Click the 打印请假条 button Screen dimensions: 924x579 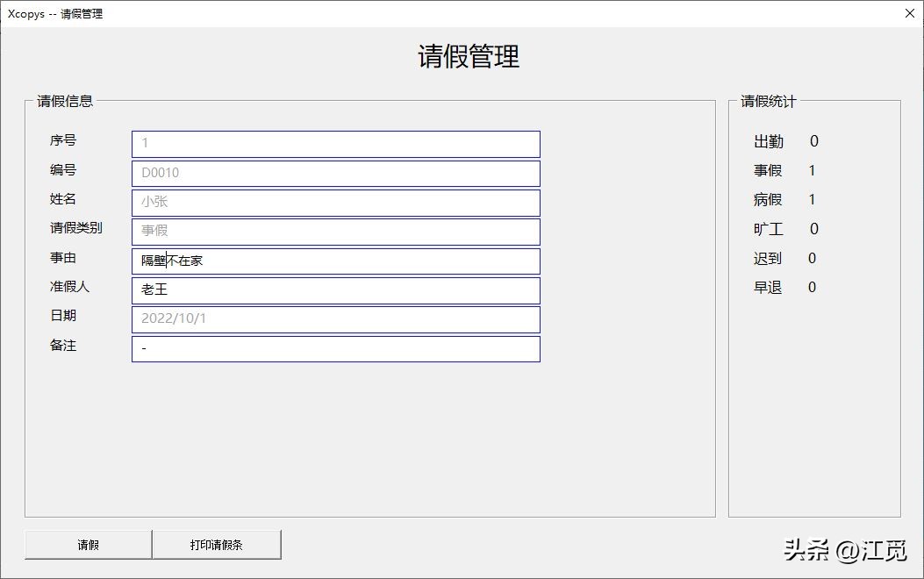coord(217,544)
